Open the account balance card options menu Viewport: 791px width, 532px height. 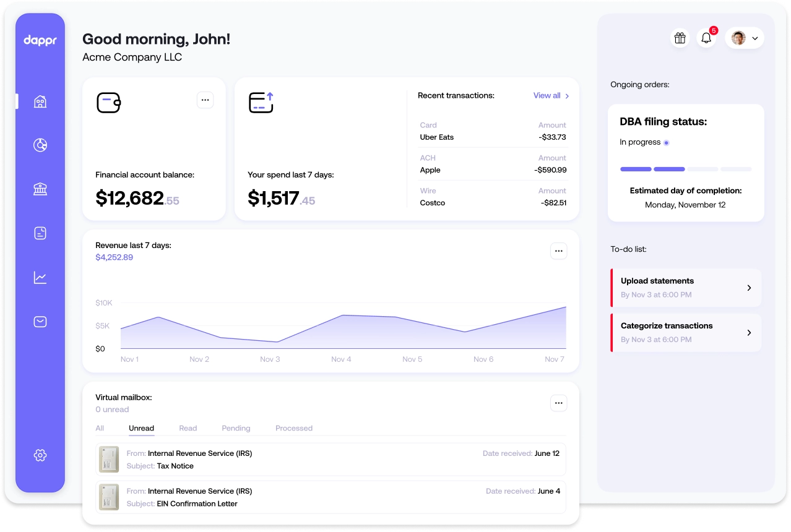point(205,100)
